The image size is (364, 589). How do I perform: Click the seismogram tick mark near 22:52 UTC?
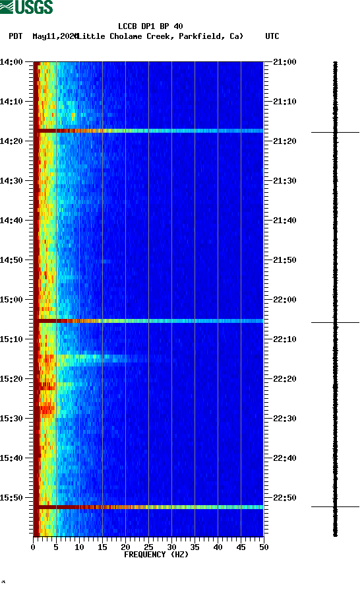[x=335, y=506]
